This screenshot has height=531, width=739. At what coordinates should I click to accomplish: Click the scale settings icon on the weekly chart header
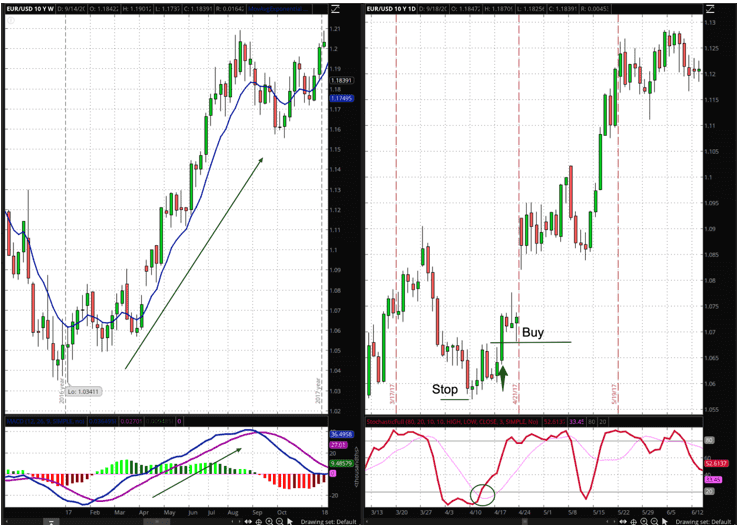point(335,8)
